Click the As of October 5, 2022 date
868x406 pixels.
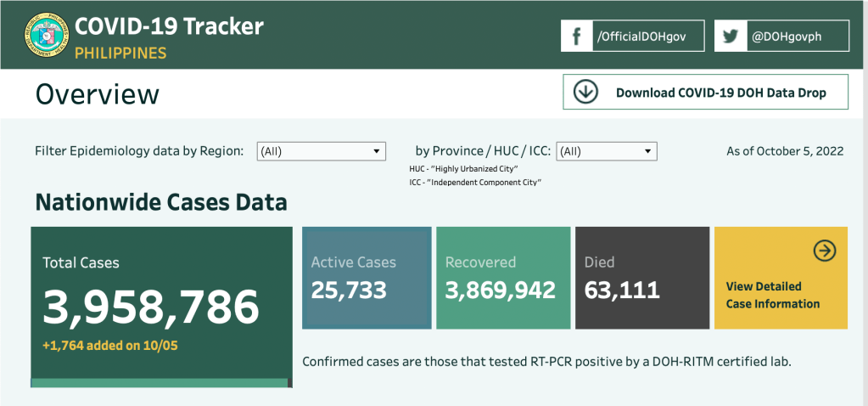(x=784, y=151)
